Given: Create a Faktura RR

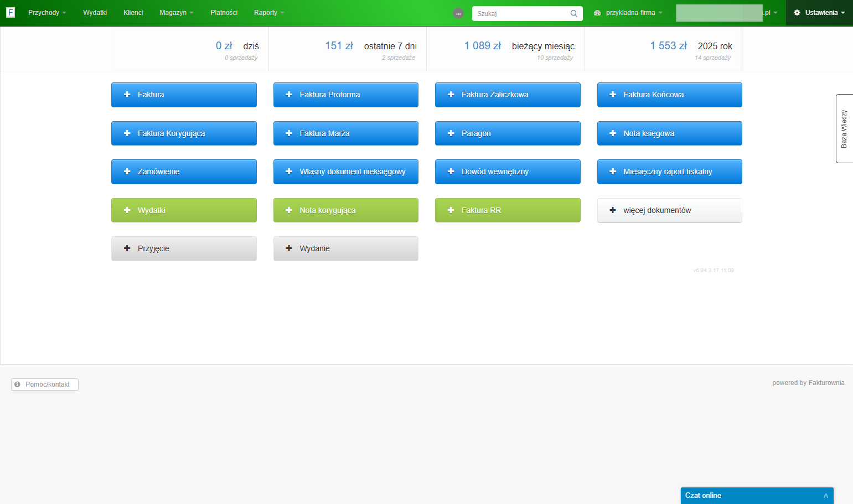Looking at the screenshot, I should (508, 210).
